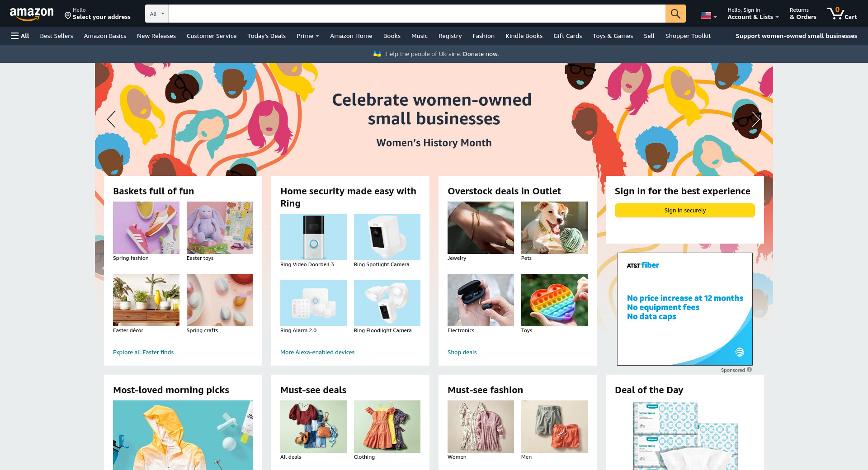868x470 pixels.
Task: Open Today's Deals in the nav bar
Action: coord(266,36)
